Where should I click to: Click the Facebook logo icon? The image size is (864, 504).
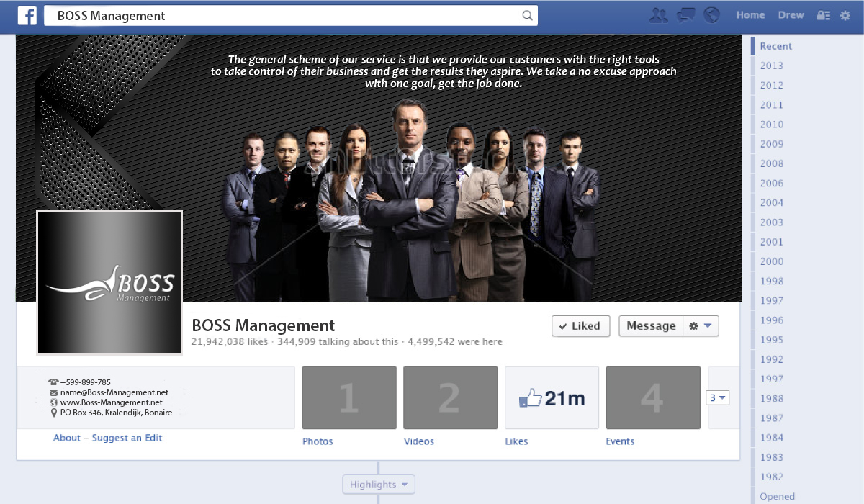[27, 15]
